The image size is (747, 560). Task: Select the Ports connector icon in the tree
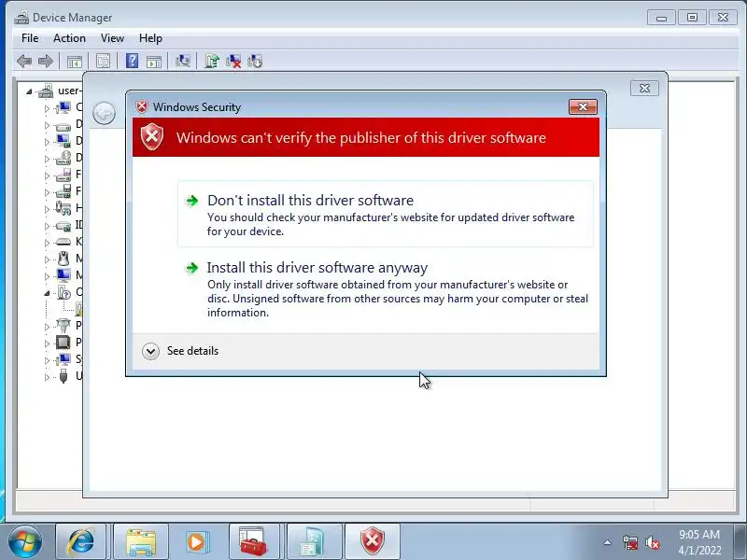click(x=63, y=325)
